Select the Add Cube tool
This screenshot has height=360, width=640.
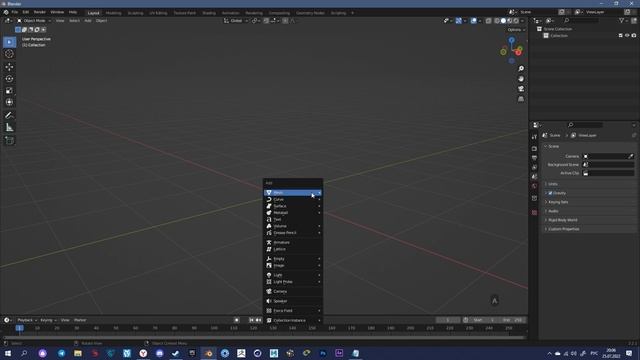pyautogui.click(x=9, y=140)
